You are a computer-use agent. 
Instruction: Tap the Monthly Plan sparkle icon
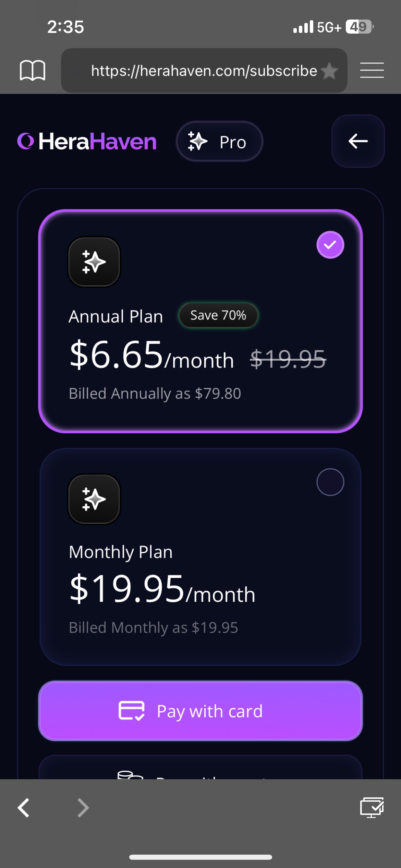pyautogui.click(x=94, y=499)
